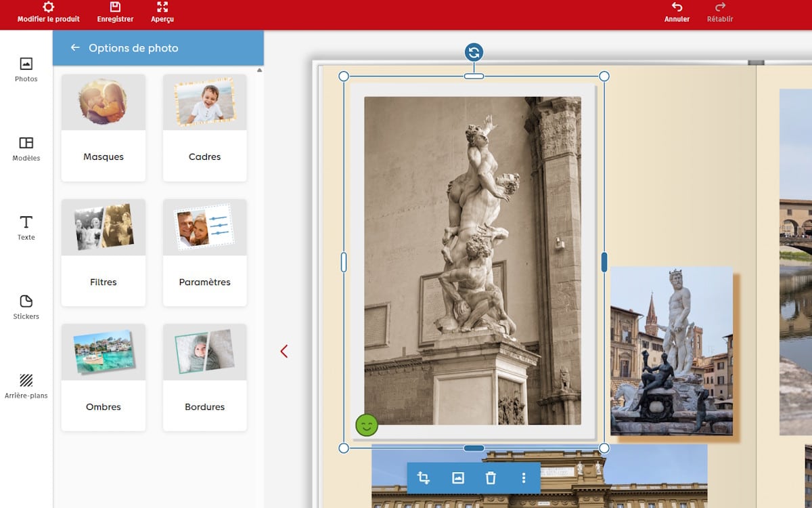Screen dimensions: 812x508
Task: Delete the selected photo with trash icon
Action: tap(491, 478)
